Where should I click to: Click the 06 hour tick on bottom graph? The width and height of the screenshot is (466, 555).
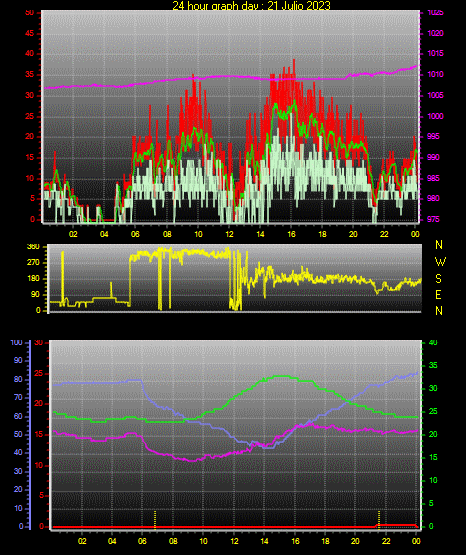click(142, 541)
